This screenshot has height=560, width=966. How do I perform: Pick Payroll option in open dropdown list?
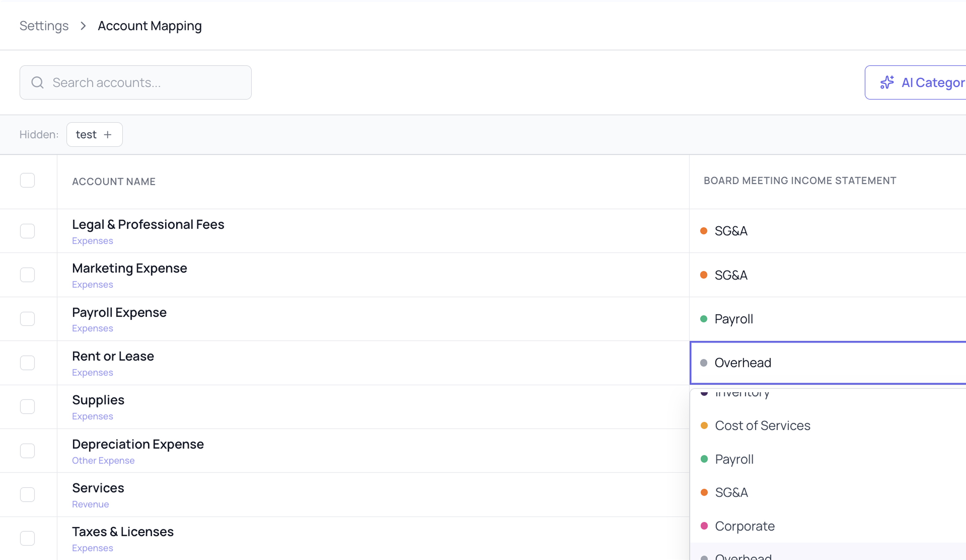734,459
